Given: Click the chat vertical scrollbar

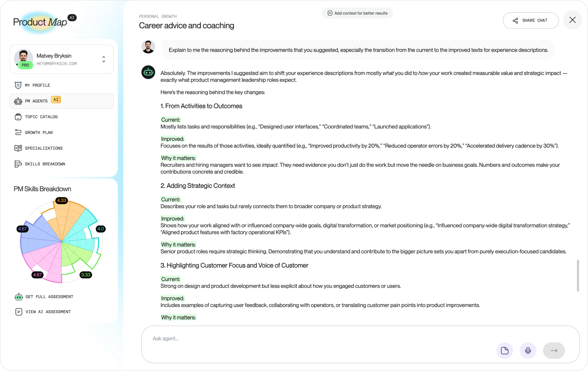Looking at the screenshot, I should click(x=578, y=275).
